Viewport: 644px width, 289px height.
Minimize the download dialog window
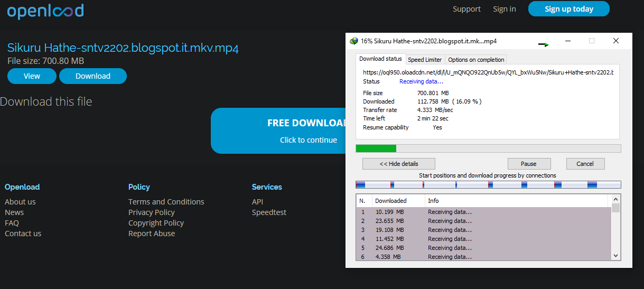point(568,41)
